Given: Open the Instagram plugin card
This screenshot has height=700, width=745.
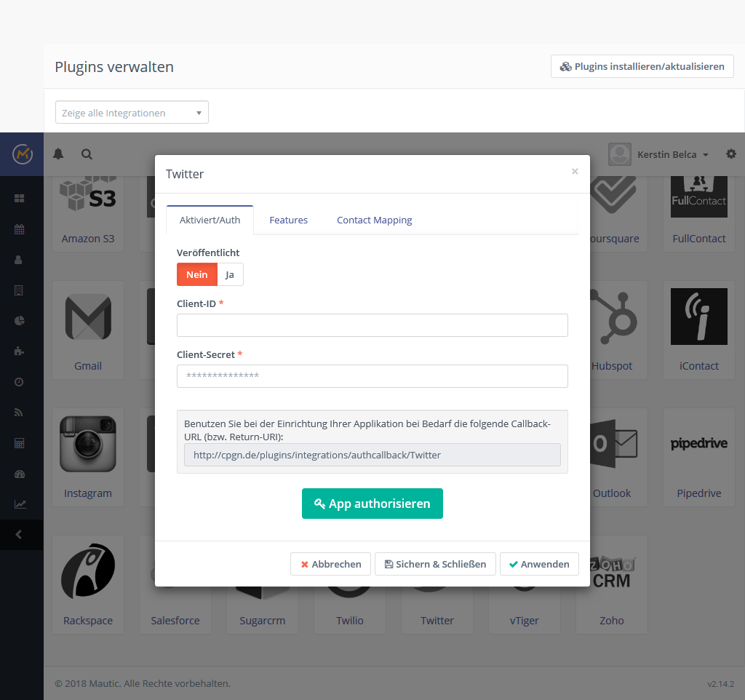Looking at the screenshot, I should point(88,457).
